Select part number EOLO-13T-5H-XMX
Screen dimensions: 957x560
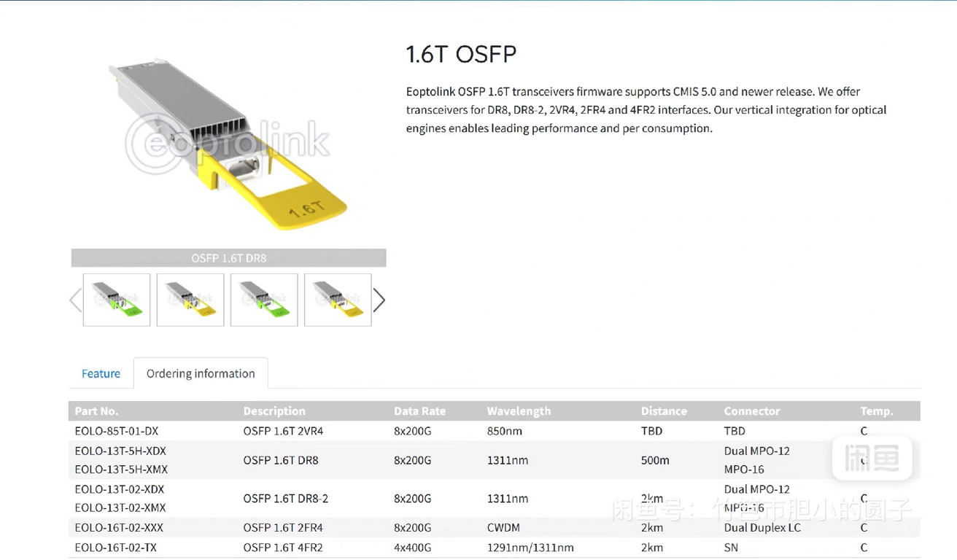point(121,469)
